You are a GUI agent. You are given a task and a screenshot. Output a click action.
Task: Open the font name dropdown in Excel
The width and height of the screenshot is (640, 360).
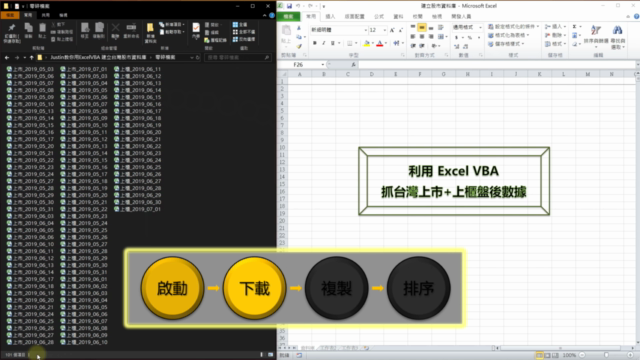(x=365, y=30)
